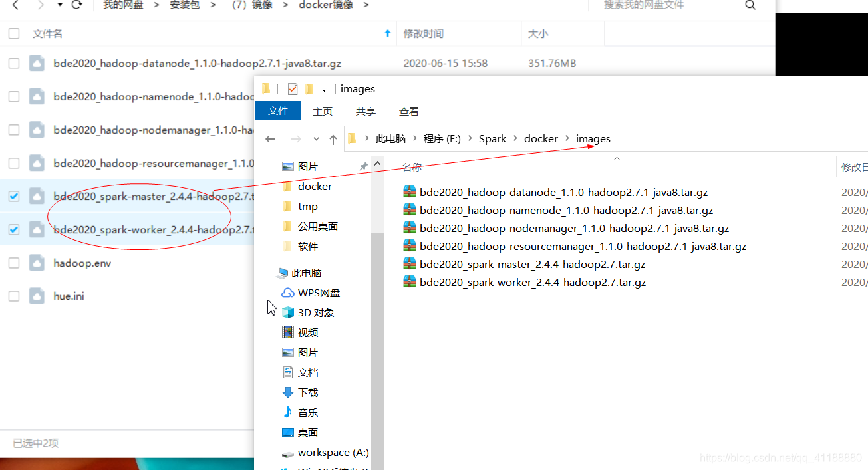The width and height of the screenshot is (868, 470).
Task: Check the hadoop.env checkbox in cloud drive
Action: pos(14,263)
